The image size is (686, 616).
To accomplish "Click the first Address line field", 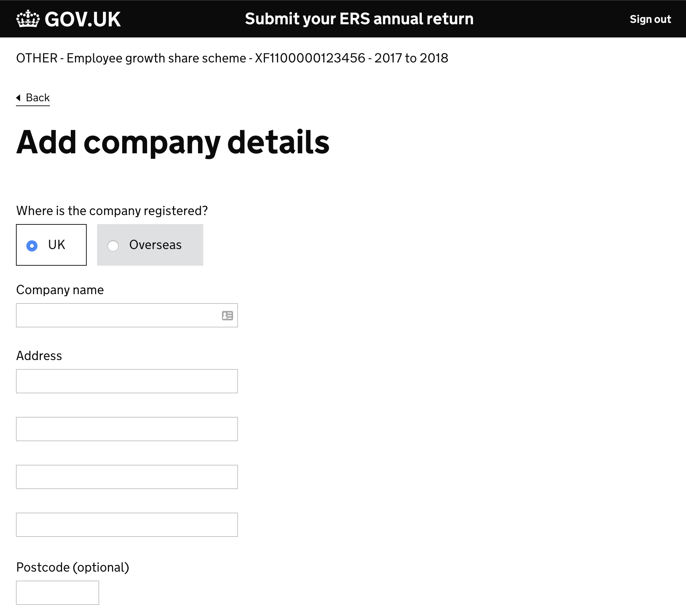I will [x=127, y=381].
